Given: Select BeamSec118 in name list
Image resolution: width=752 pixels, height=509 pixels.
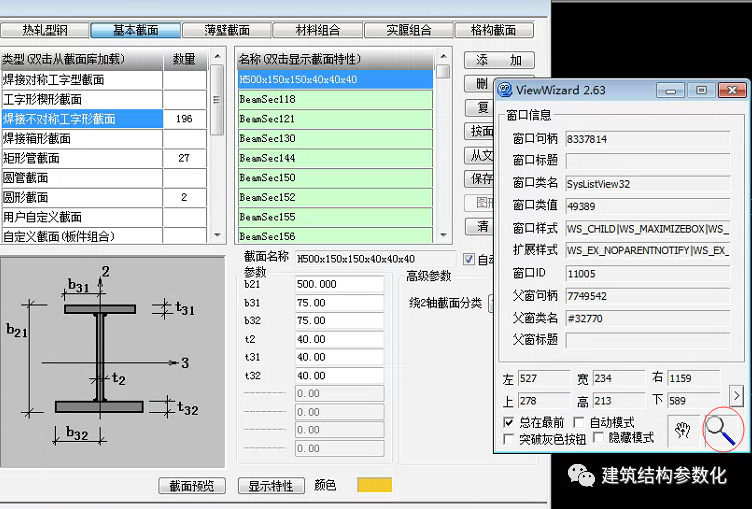Looking at the screenshot, I should [x=335, y=99].
